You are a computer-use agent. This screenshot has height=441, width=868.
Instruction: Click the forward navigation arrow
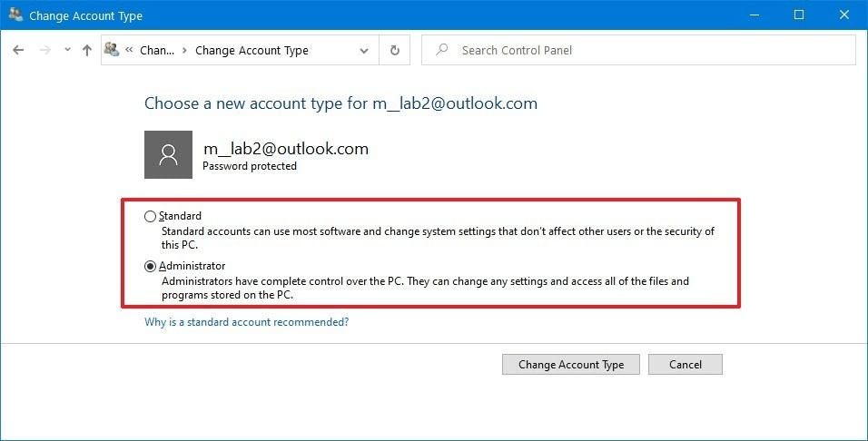pos(45,51)
